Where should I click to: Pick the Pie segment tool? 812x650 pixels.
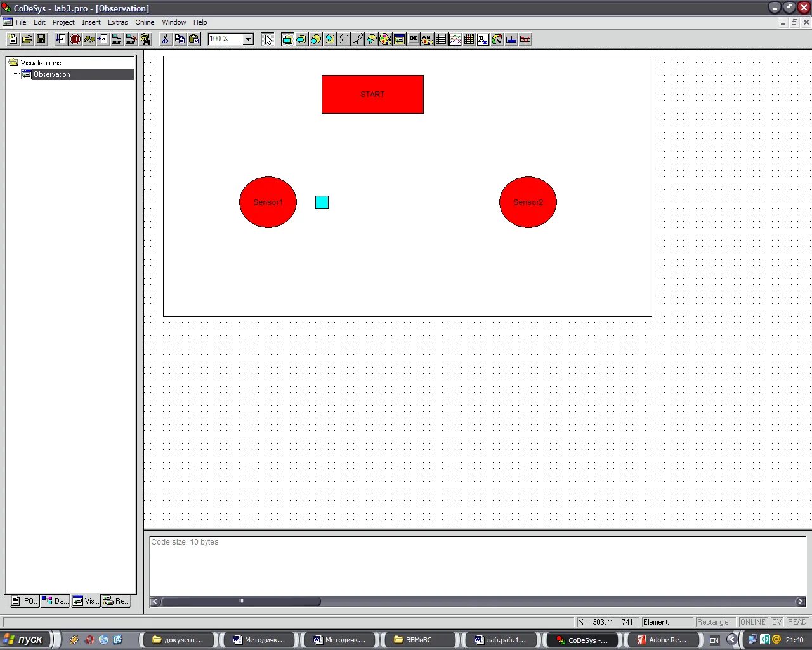371,39
